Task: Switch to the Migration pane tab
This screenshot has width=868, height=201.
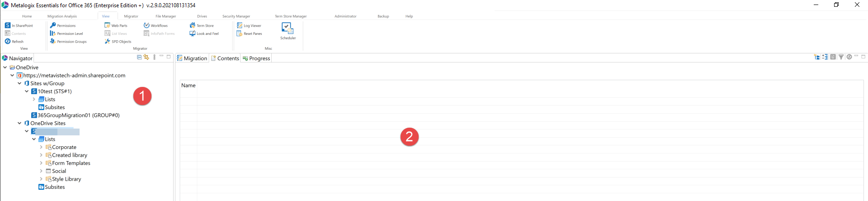Action: [x=192, y=58]
